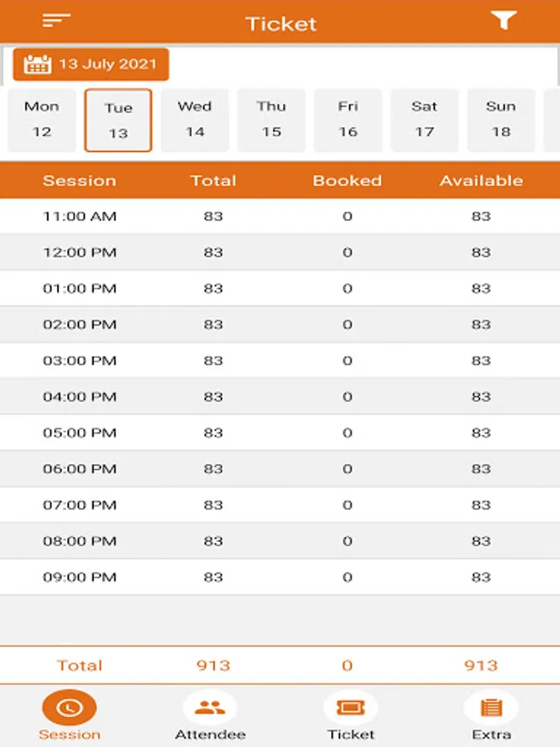Click the summary Booked value 0
Image resolution: width=560 pixels, height=747 pixels.
(x=347, y=666)
